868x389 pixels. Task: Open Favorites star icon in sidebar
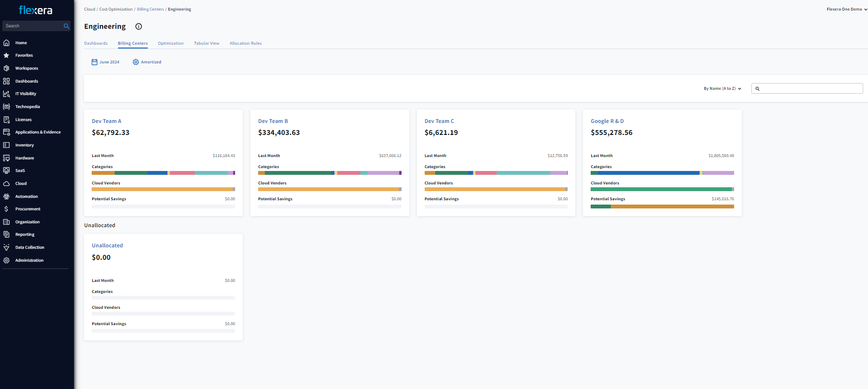pos(7,55)
